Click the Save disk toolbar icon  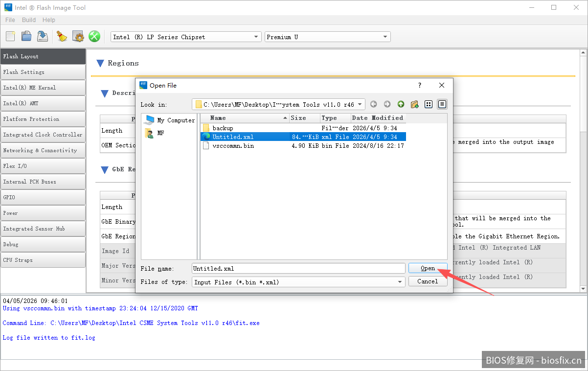(43, 36)
